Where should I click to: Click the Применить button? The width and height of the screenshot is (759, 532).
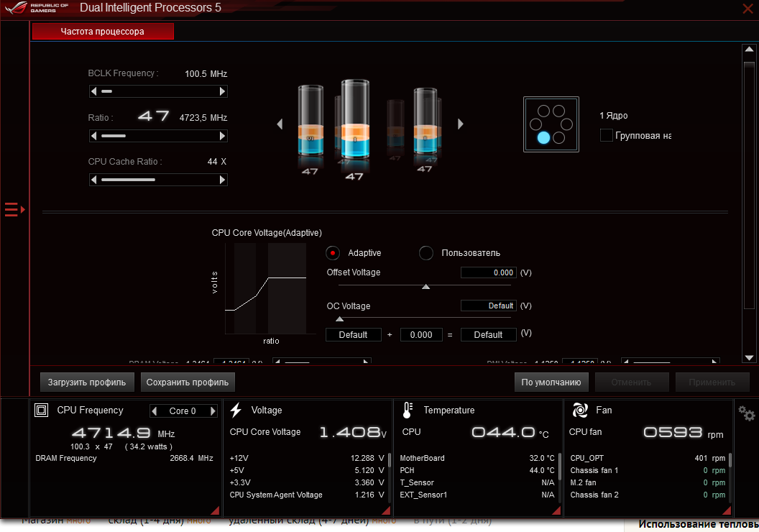point(712,382)
